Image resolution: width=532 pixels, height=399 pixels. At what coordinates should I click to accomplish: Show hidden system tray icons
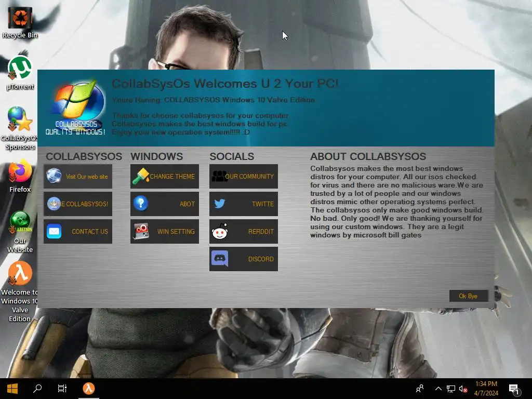point(438,389)
